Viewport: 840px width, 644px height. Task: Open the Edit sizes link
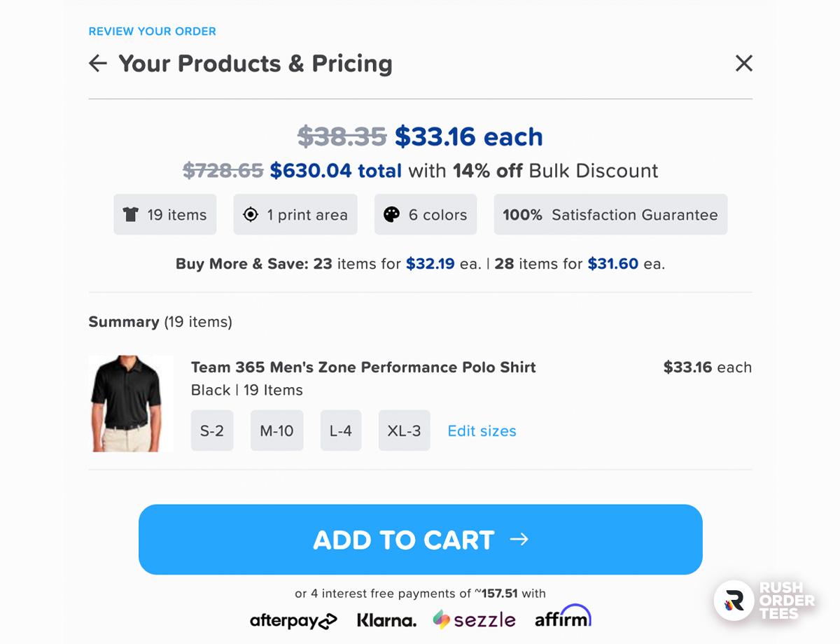click(x=482, y=431)
